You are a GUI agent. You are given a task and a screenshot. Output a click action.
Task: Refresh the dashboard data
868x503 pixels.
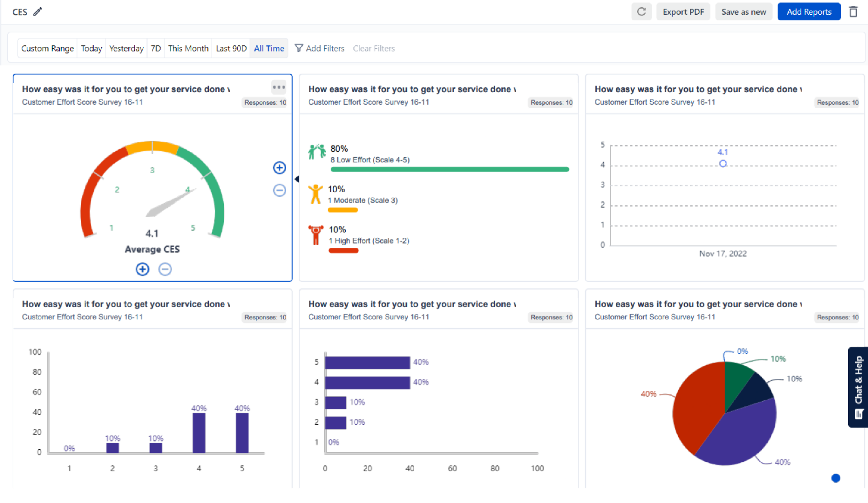(x=642, y=11)
